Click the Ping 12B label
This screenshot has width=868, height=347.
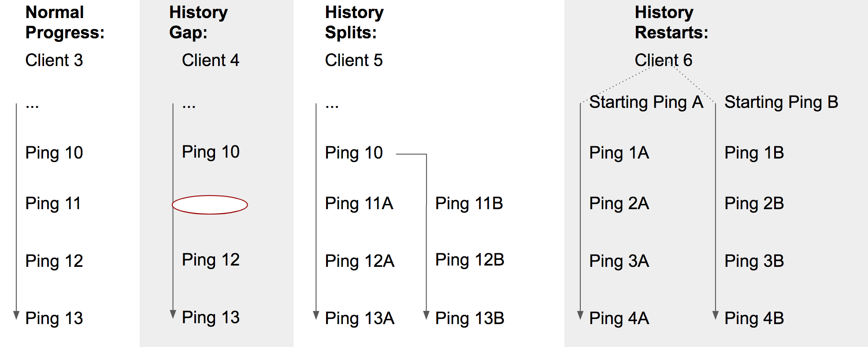tap(470, 260)
